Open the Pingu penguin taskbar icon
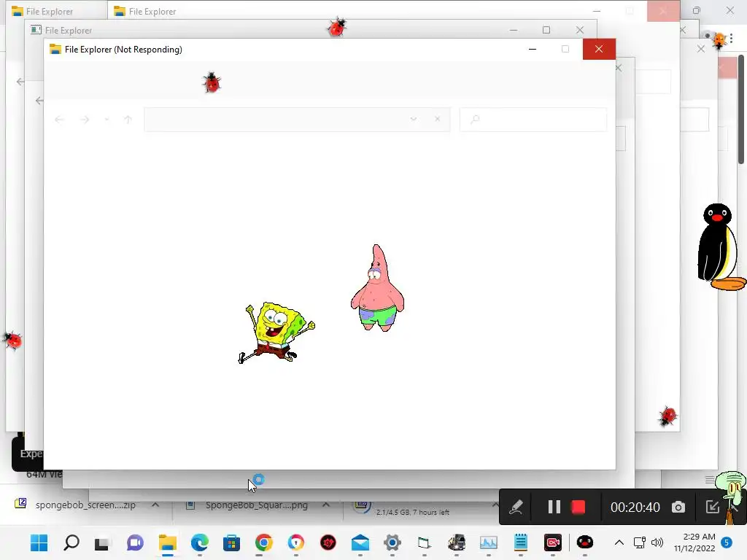Screen dimensions: 747x560 click(584, 542)
